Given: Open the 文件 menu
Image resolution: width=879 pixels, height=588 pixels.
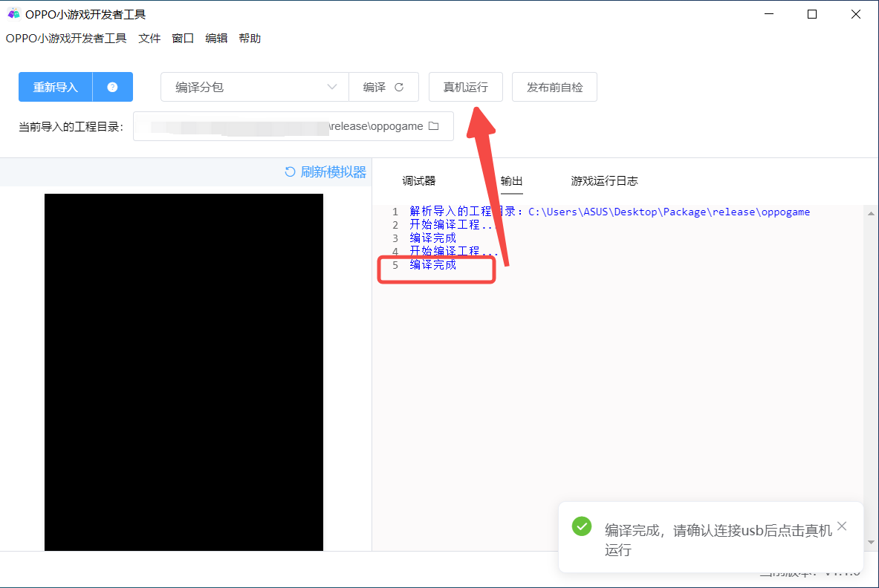Looking at the screenshot, I should [149, 39].
